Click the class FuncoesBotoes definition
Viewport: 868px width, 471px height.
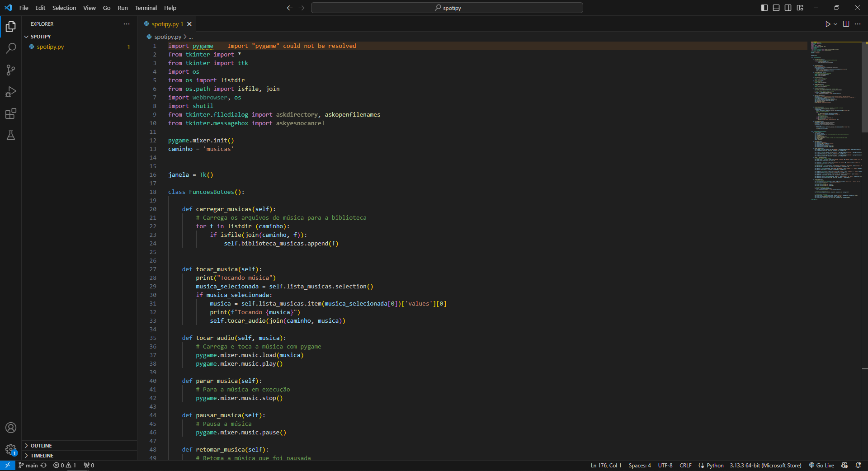click(x=206, y=192)
